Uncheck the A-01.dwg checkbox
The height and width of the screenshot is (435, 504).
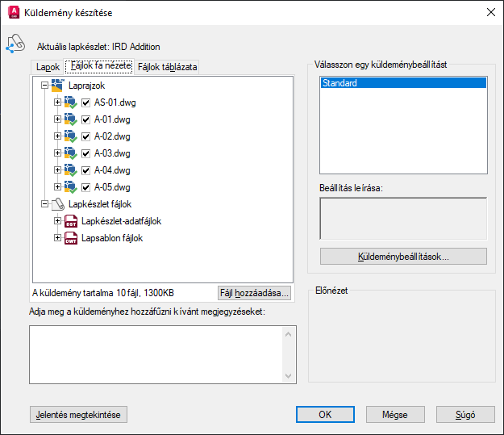pyautogui.click(x=85, y=119)
